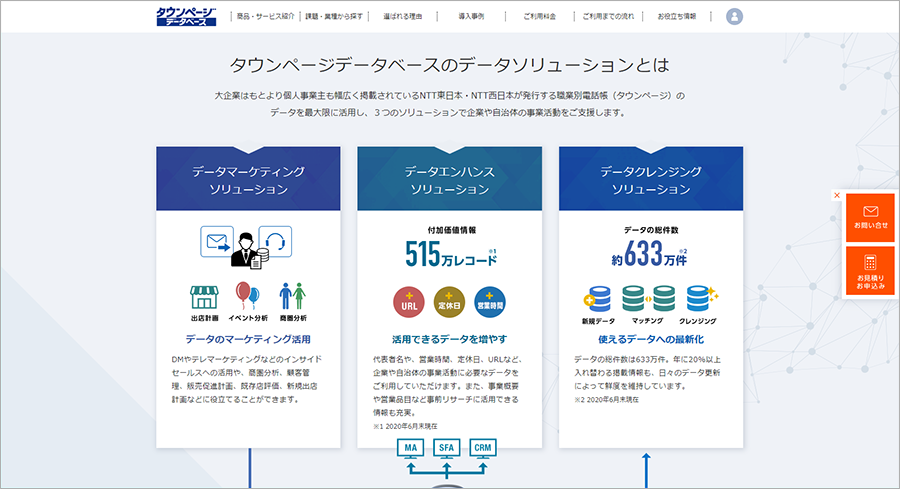Click データのマーケティング活用 heading
900x489 pixels.
tap(248, 339)
